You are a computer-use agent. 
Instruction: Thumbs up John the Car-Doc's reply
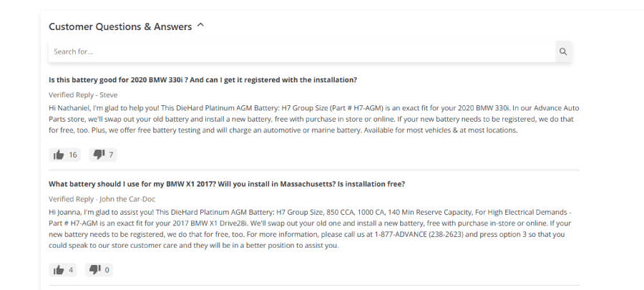59,270
